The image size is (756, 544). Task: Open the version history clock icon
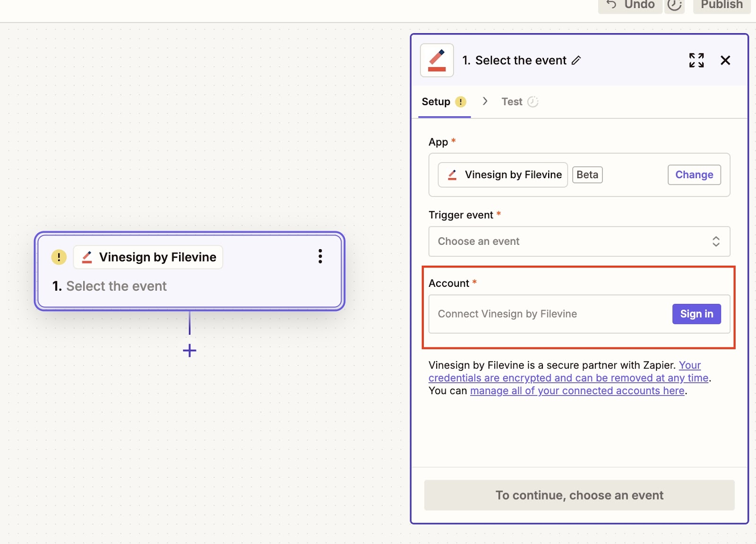674,6
